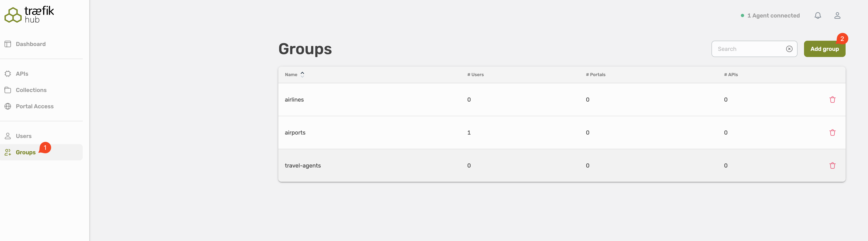Open the user account profile icon
Viewport: 868px width, 241px height.
click(x=838, y=15)
